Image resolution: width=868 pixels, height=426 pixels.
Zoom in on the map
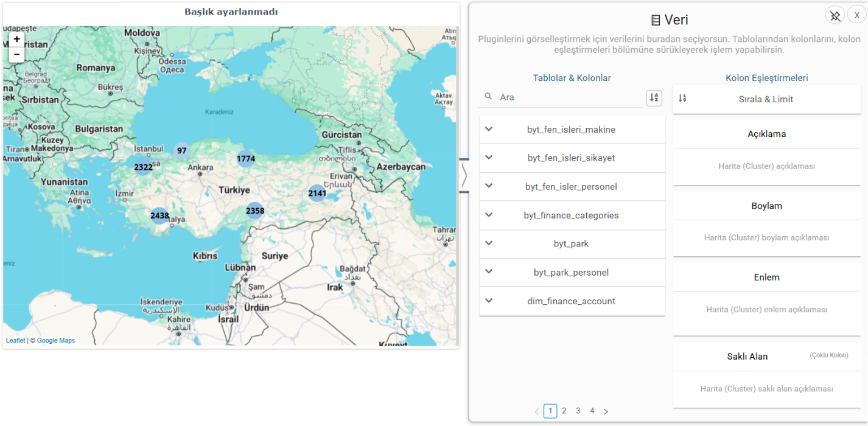coord(16,39)
